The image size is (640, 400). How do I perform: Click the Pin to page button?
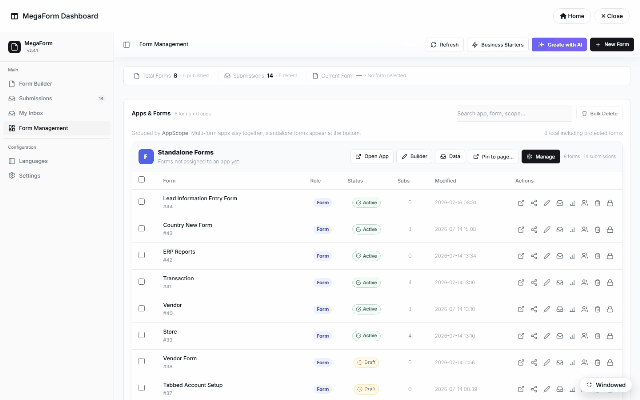click(493, 156)
